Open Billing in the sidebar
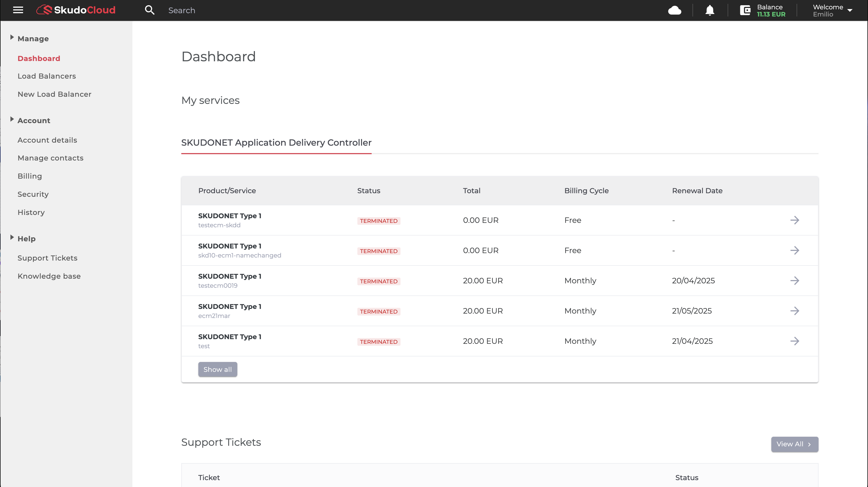Screen dimensions: 868x487 [30, 176]
